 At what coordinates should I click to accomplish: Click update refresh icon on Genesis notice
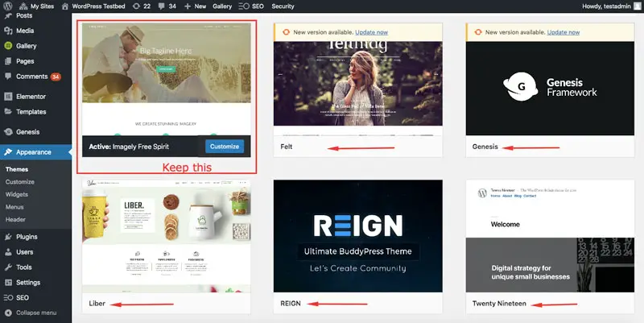(478, 32)
